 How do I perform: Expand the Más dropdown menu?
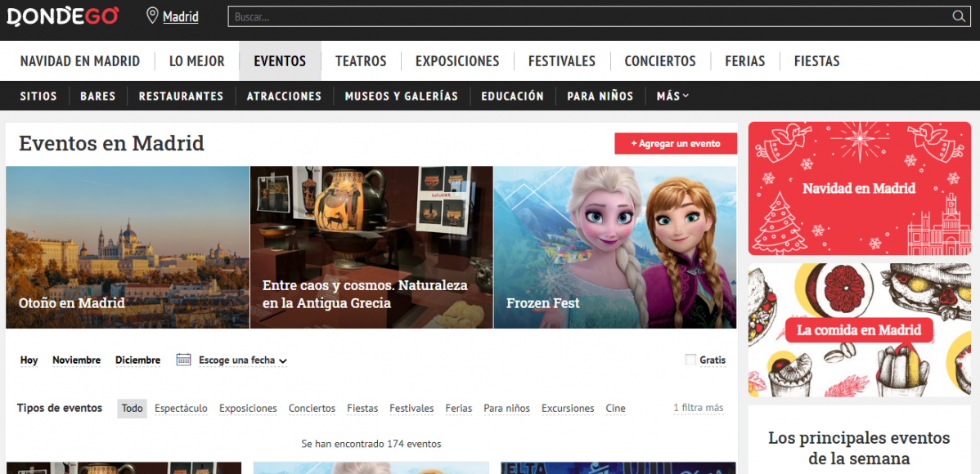click(x=673, y=96)
